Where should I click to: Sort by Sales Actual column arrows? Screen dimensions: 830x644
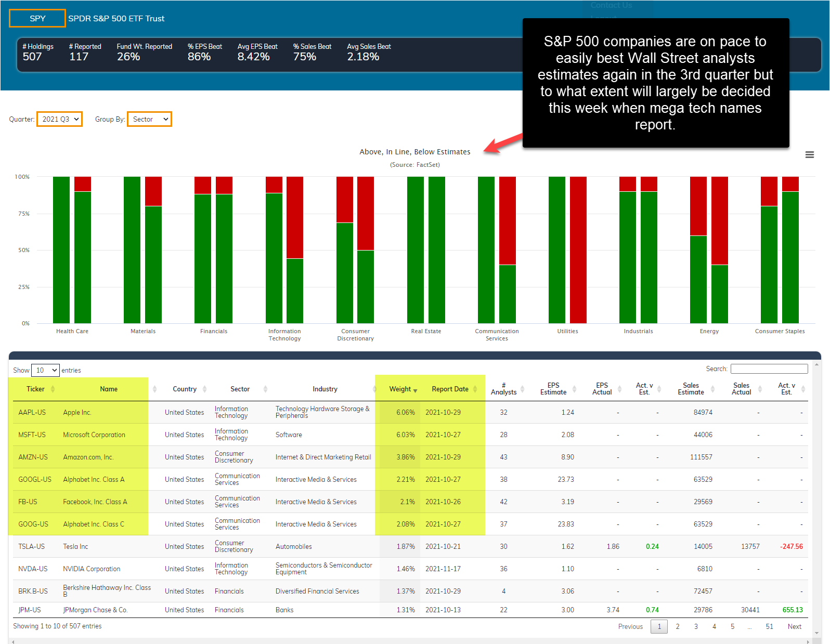760,389
